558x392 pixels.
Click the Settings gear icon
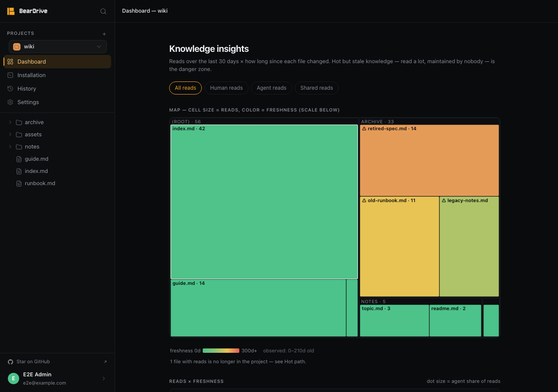[10, 102]
